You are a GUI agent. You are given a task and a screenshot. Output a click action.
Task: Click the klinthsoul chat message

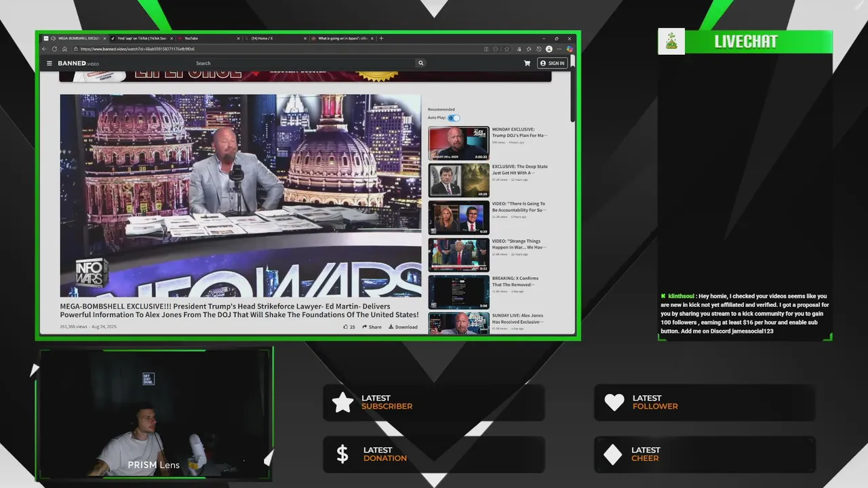click(x=745, y=314)
